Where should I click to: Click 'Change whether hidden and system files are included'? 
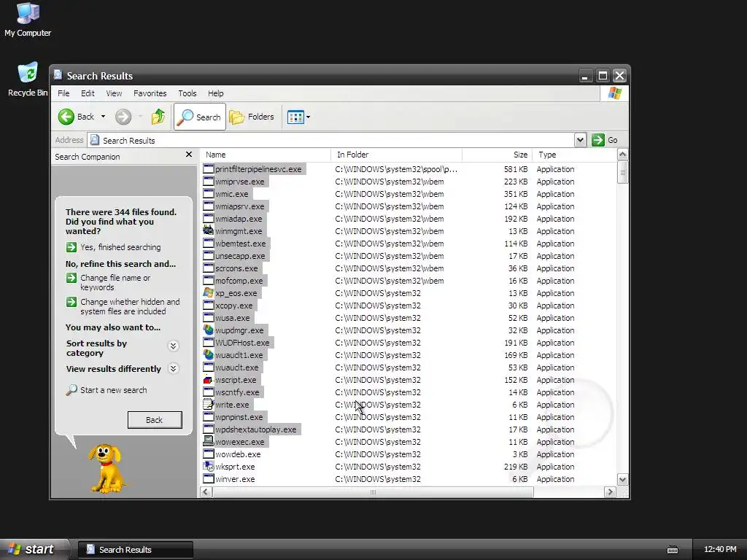click(x=130, y=307)
